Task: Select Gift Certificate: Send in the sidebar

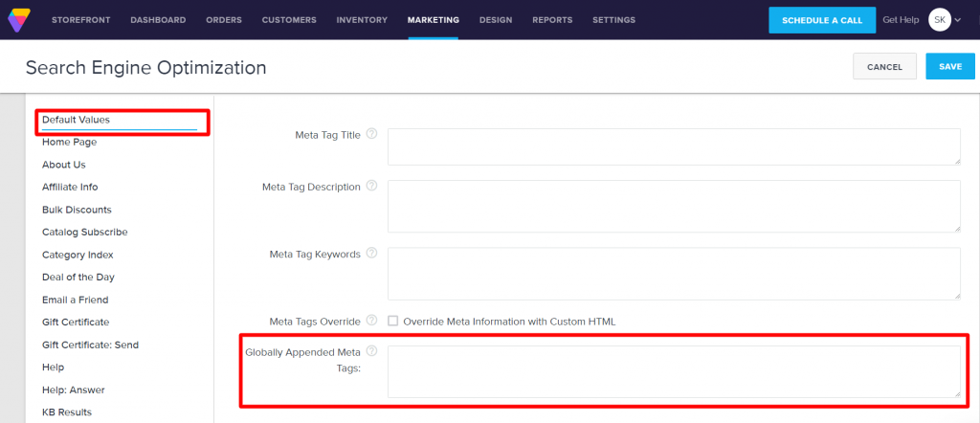Action: pyautogui.click(x=91, y=345)
